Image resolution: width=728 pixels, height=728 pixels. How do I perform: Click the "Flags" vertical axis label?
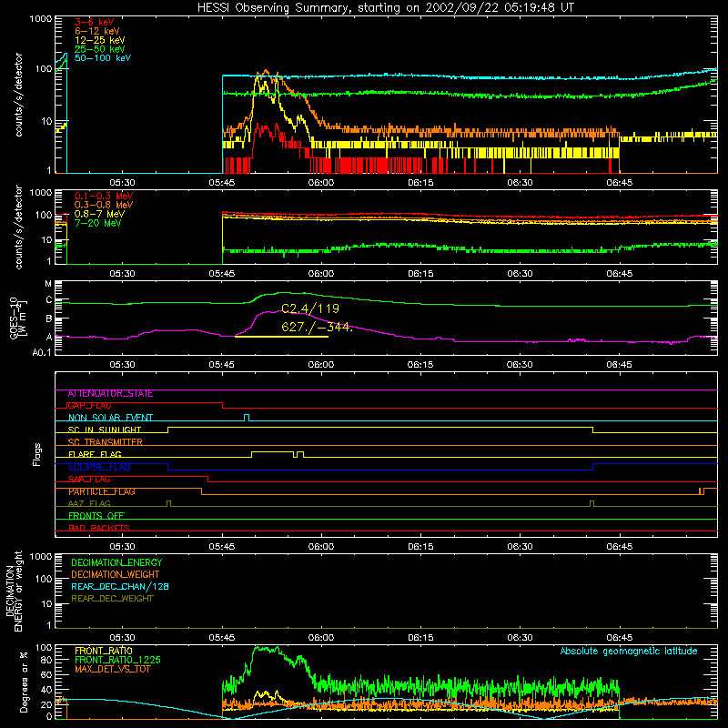pyautogui.click(x=37, y=454)
